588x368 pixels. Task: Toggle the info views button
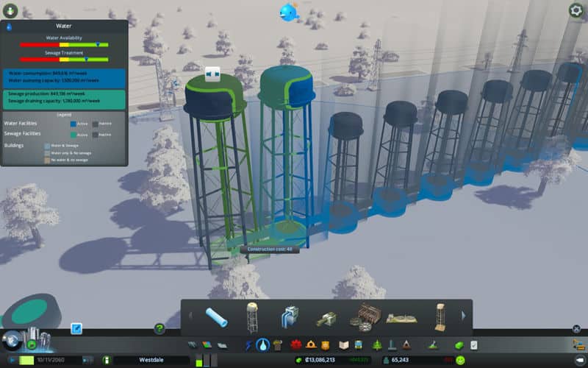coord(9,10)
